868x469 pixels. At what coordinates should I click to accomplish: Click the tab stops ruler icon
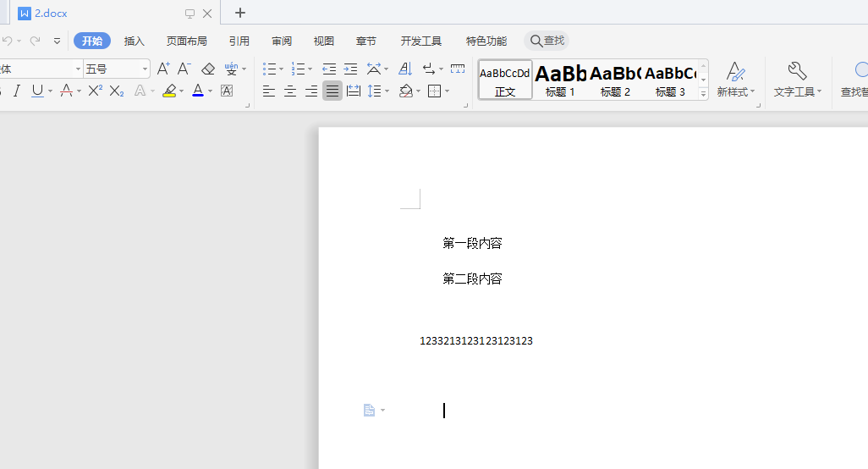click(x=458, y=69)
